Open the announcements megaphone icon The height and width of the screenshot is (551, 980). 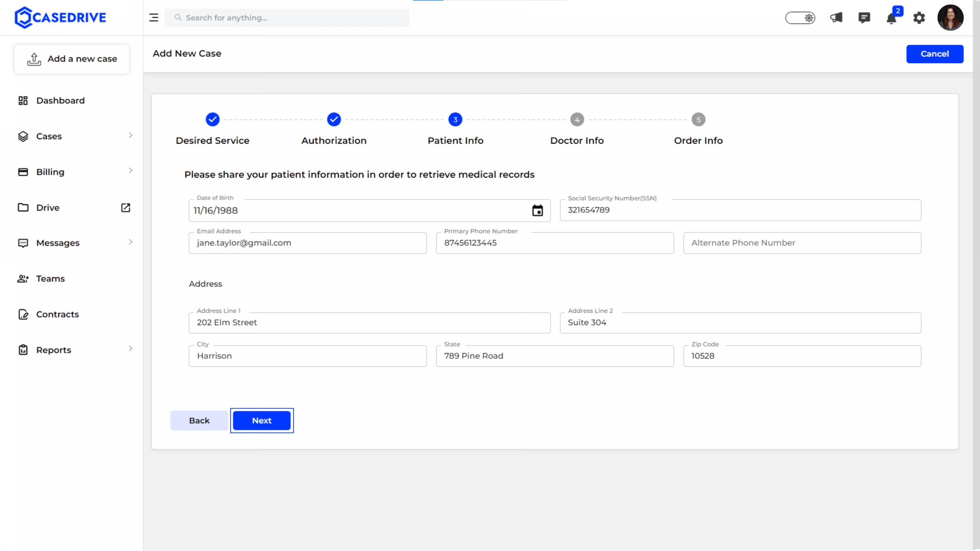coord(836,17)
